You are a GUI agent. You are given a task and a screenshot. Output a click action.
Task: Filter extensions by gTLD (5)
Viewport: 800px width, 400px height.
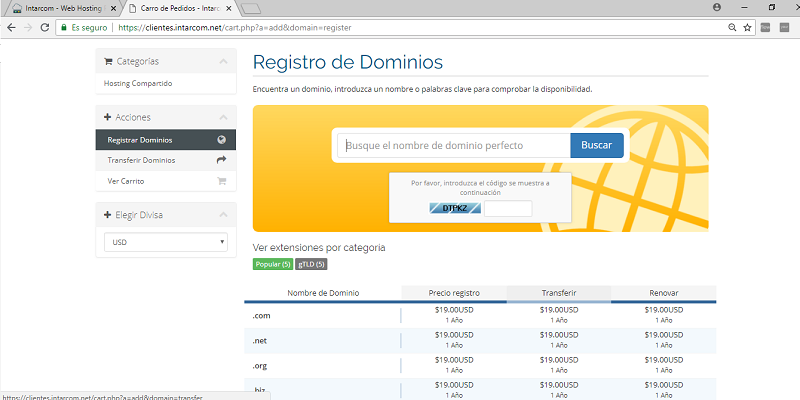point(311,264)
